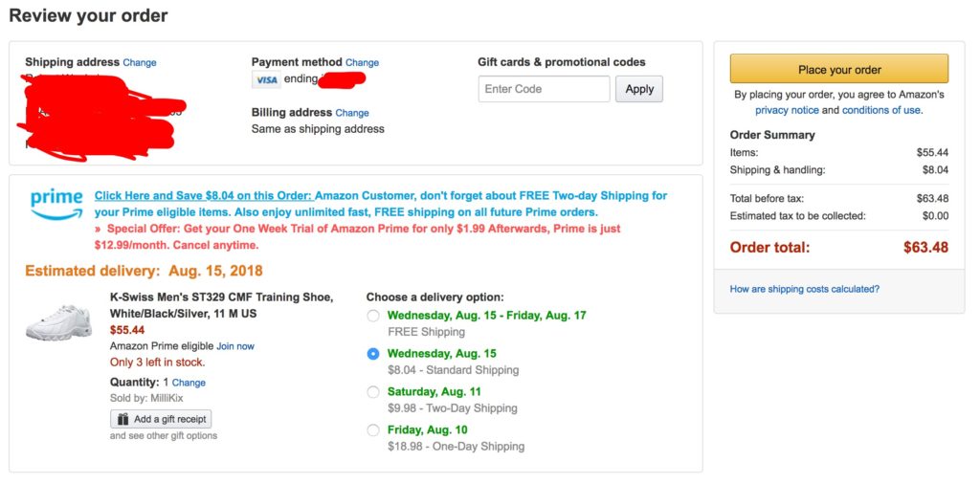
Task: Click the Amazon Prime logo
Action: click(x=56, y=204)
